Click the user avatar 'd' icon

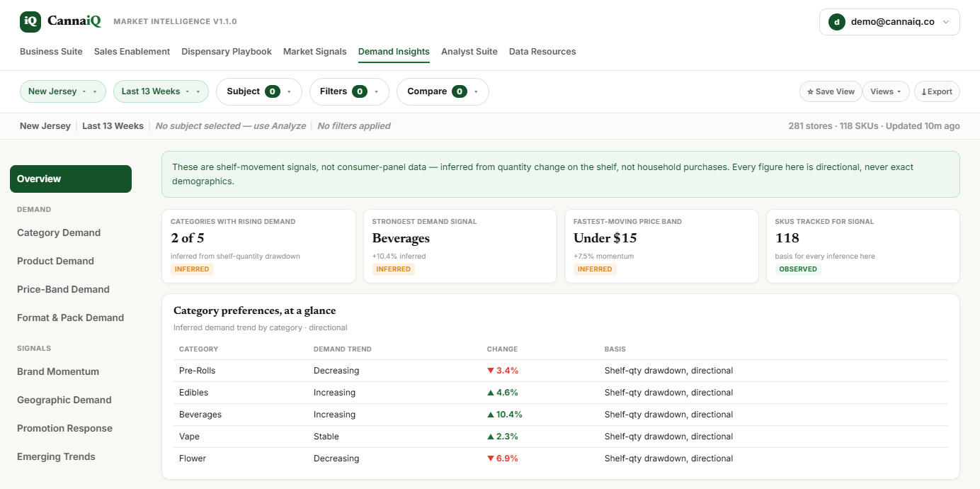[x=837, y=22]
